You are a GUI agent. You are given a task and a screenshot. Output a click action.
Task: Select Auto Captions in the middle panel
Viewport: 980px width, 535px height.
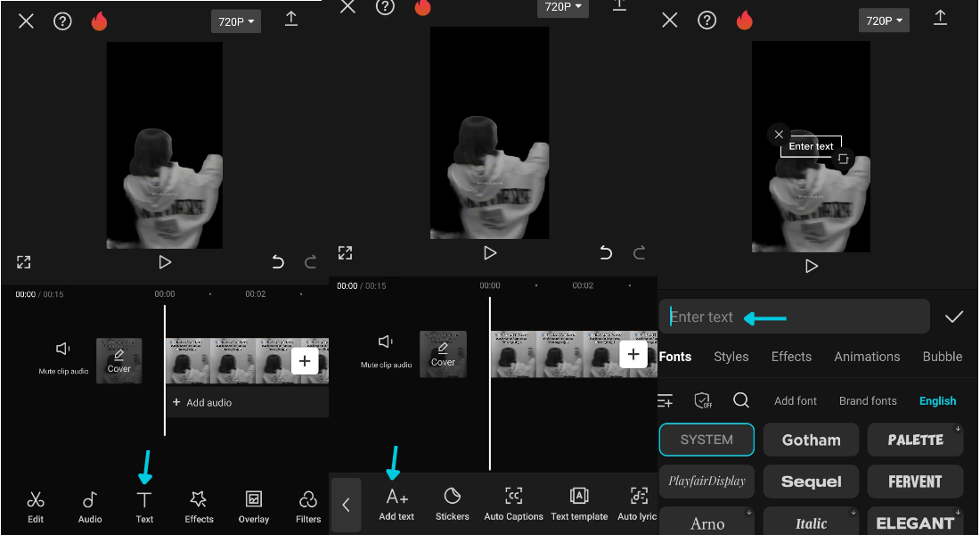coord(513,505)
